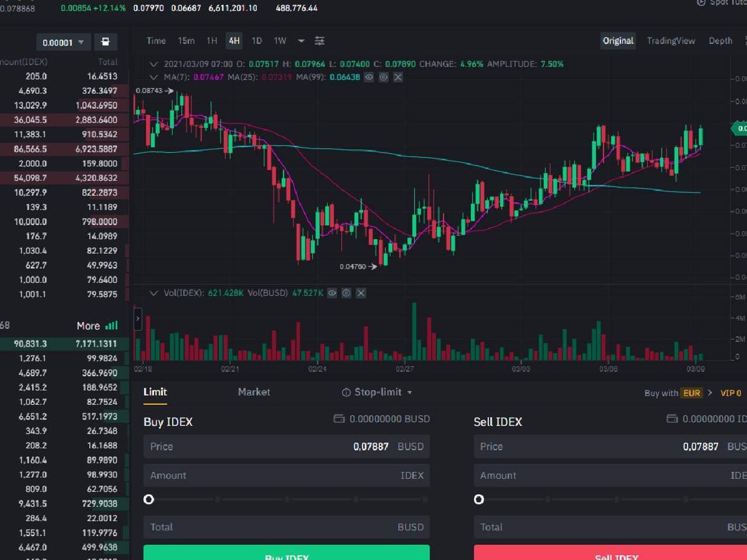Click sell order row with total 6,923.5887
Viewport: 747px width, 560px height.
[x=64, y=149]
